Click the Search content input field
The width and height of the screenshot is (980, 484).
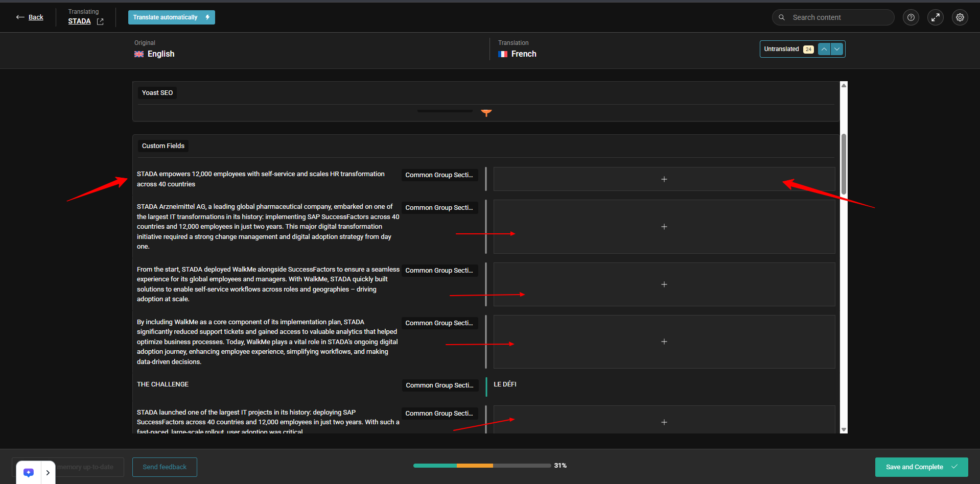coord(838,17)
